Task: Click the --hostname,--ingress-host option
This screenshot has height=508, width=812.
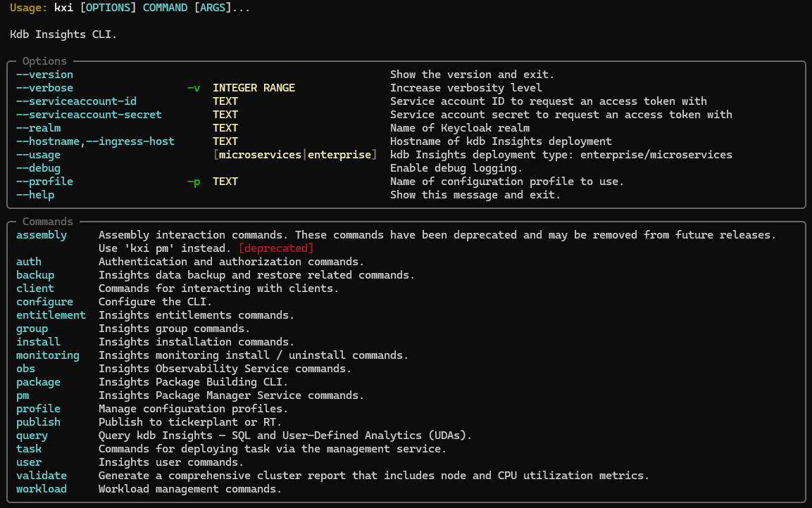Action: [95, 141]
